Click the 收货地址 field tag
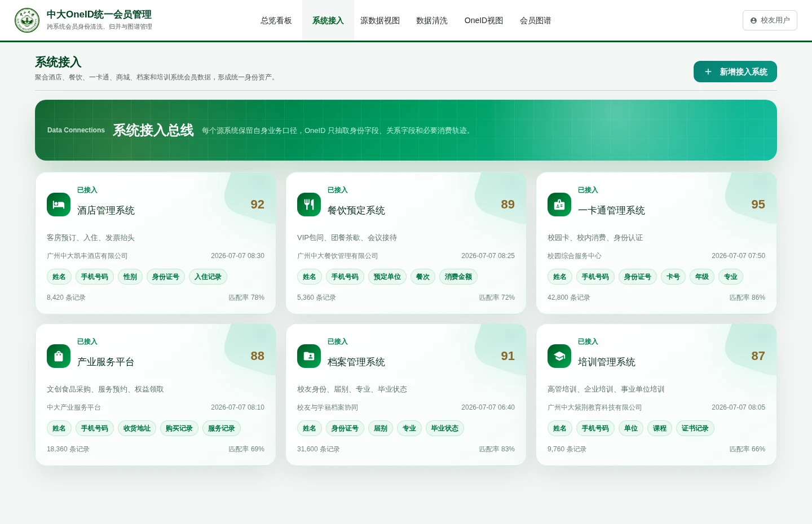This screenshot has width=812, height=524. coord(137,428)
